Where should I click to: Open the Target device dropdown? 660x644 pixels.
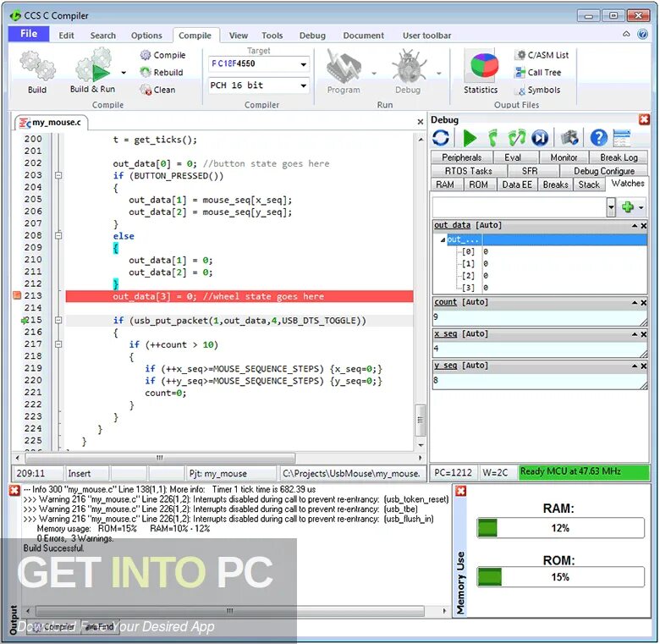304,64
